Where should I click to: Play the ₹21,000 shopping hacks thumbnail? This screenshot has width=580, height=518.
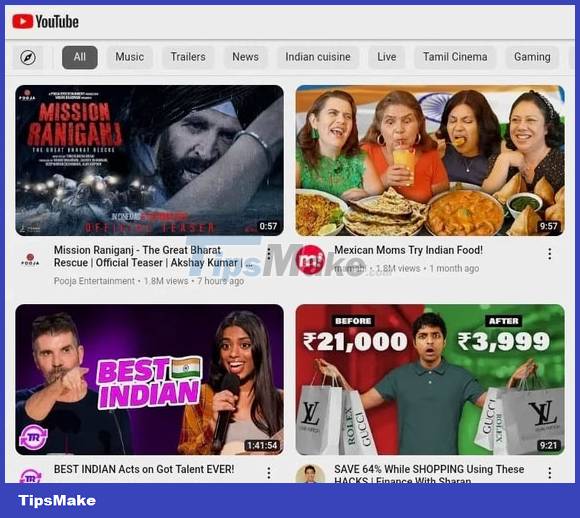[430, 380]
